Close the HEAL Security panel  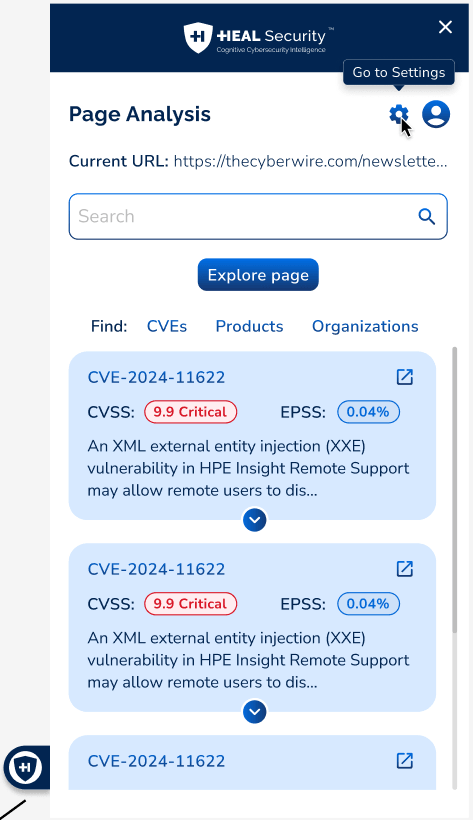tap(445, 27)
